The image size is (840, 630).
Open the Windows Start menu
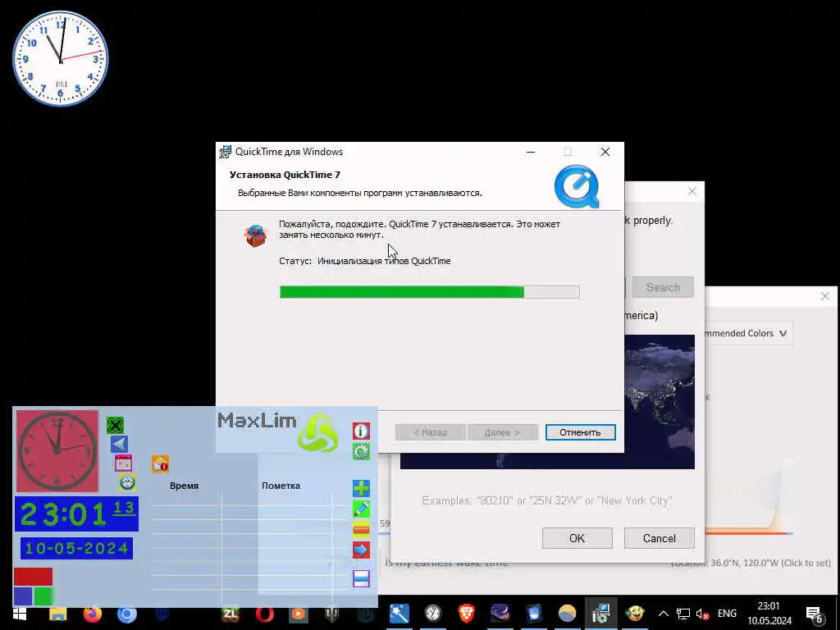(x=20, y=614)
